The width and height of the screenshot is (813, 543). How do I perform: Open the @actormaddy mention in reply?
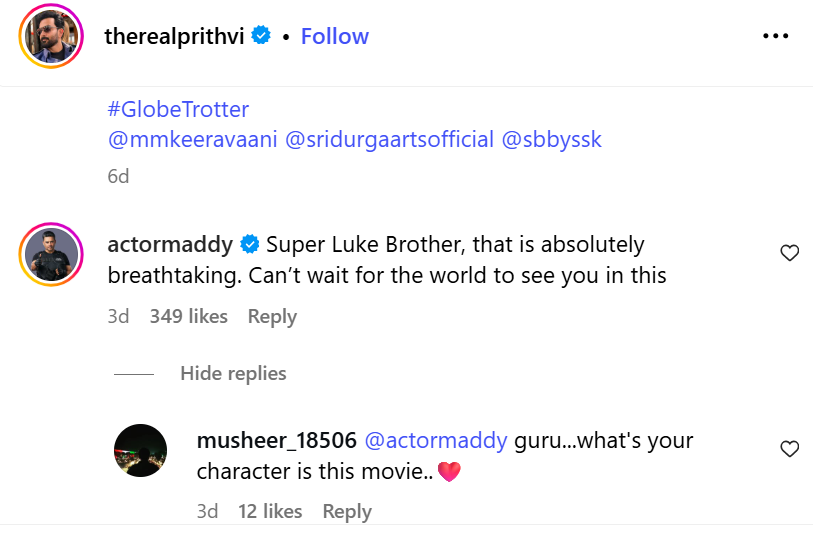pos(435,441)
